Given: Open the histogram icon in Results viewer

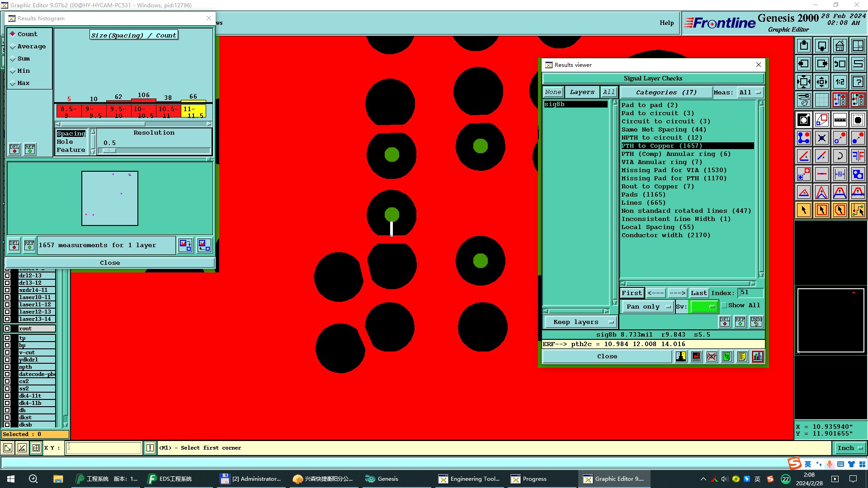Looking at the screenshot, I should coord(758,357).
